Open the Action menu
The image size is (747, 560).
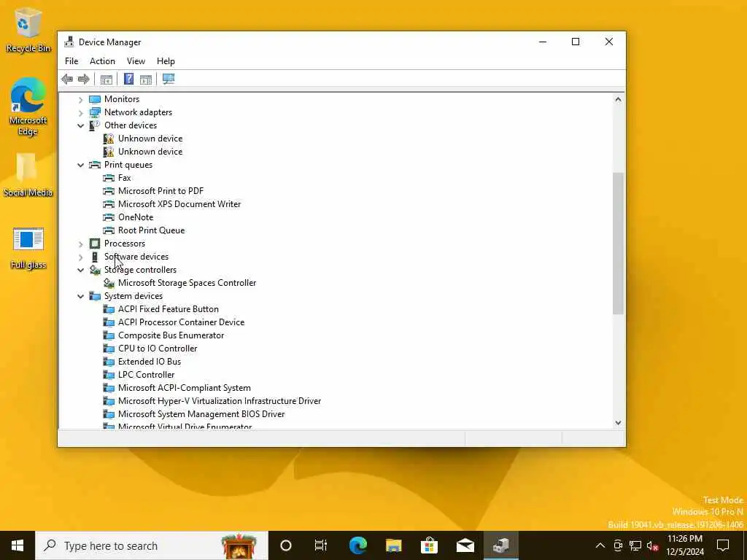click(x=102, y=61)
